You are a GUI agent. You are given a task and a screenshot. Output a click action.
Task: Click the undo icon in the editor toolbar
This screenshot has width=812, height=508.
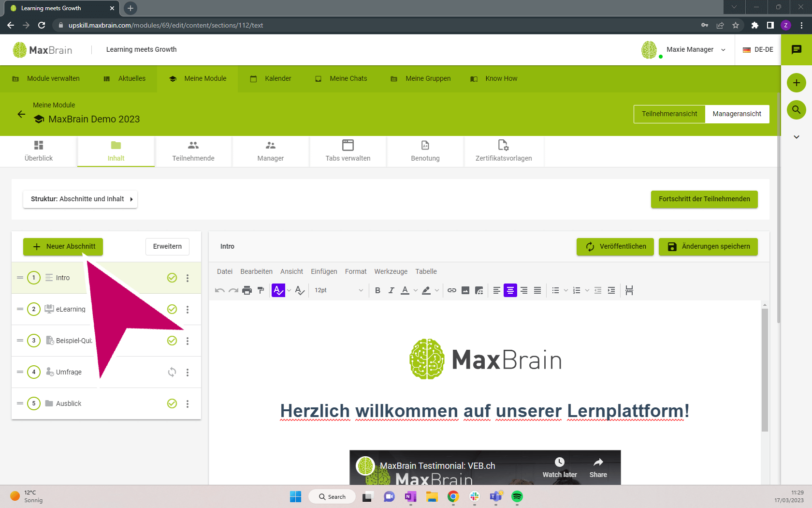point(220,290)
